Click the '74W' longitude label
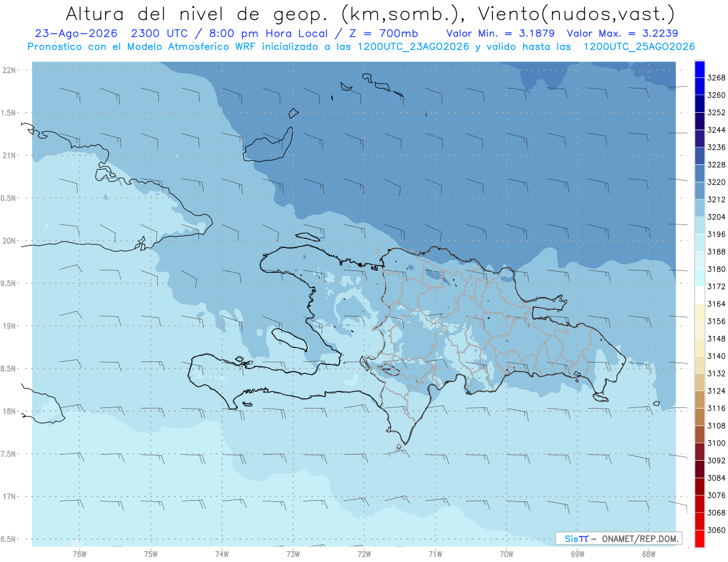The image size is (728, 562). (221, 554)
